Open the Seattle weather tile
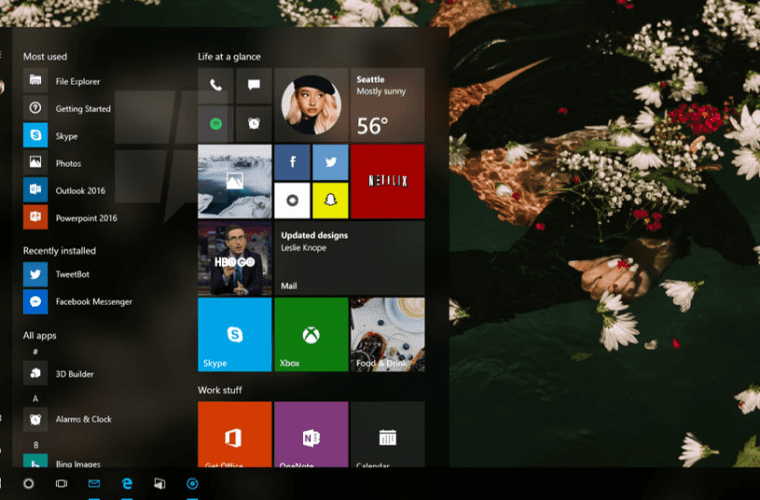The height and width of the screenshot is (500, 760). 387,105
